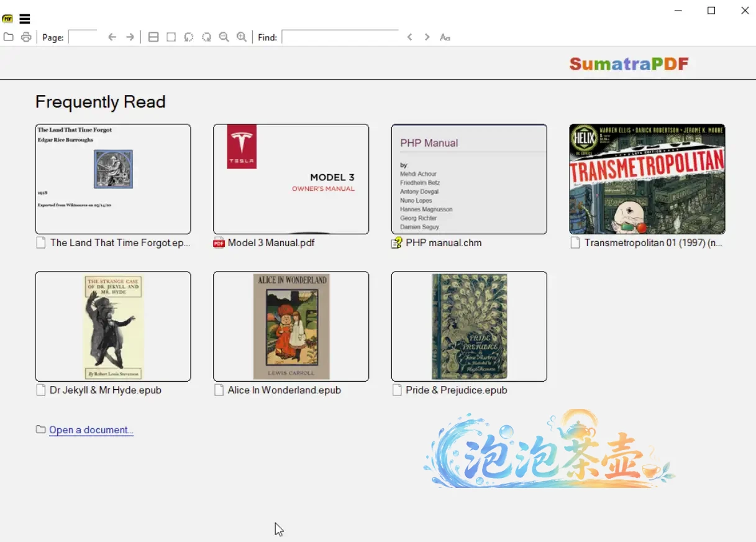Click folder icon beside Open a document
756x542 pixels.
click(41, 429)
